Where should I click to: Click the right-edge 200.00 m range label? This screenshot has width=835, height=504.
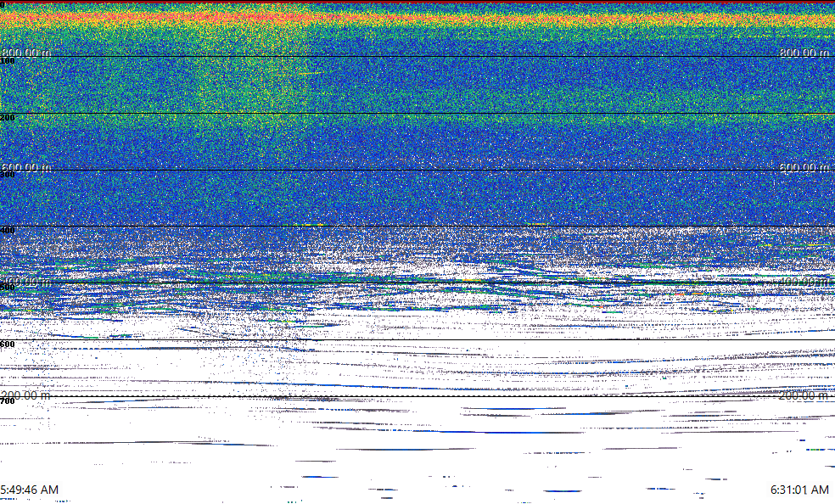[804, 395]
